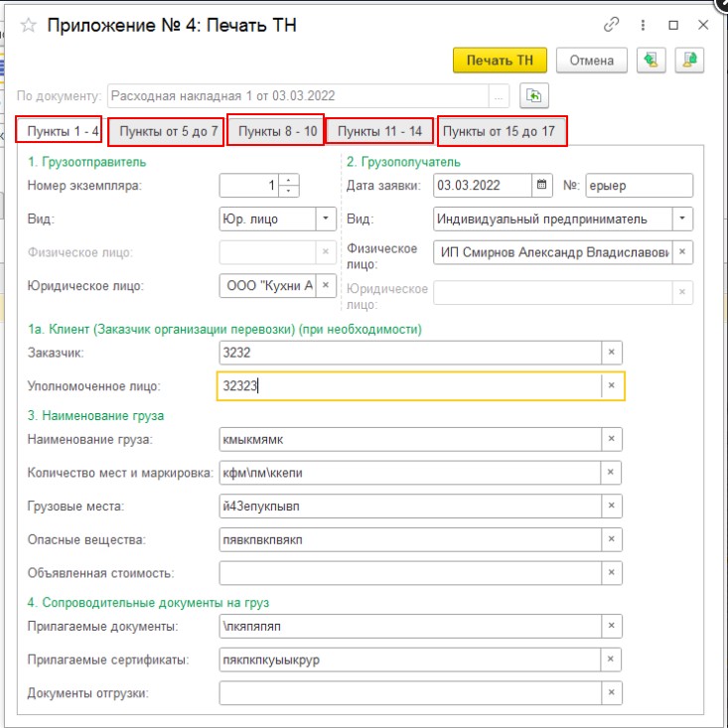Open tab Пункты от 15 до 17
The height and width of the screenshot is (728, 728).
tap(502, 131)
